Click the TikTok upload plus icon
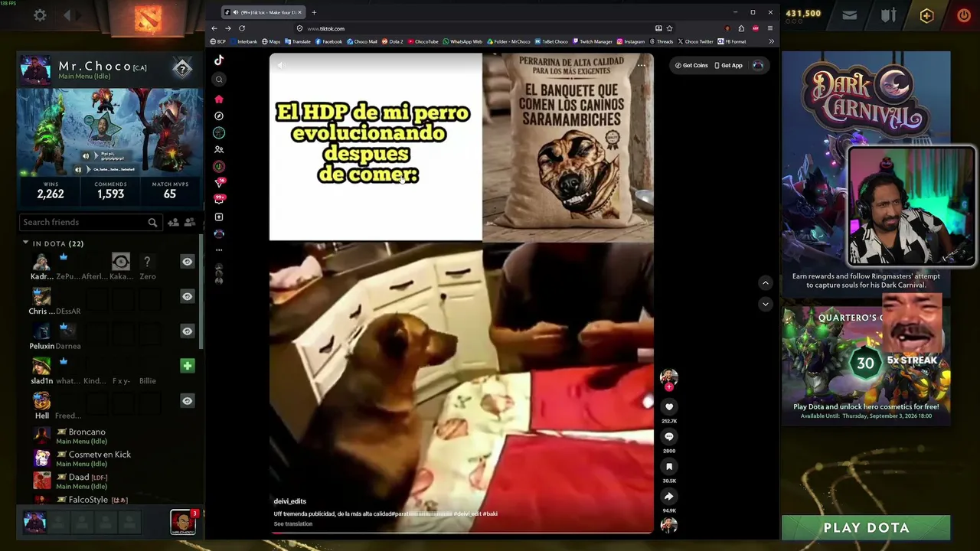The image size is (980, 551). click(x=219, y=217)
